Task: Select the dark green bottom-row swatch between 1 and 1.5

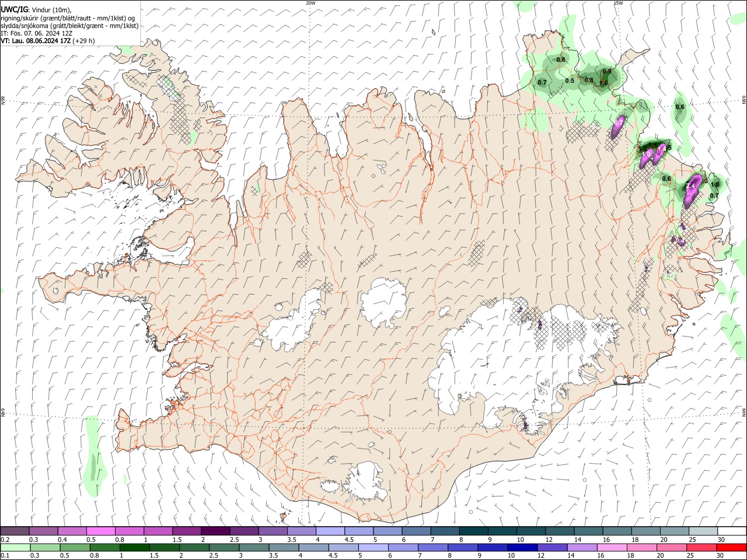Action: [134, 547]
